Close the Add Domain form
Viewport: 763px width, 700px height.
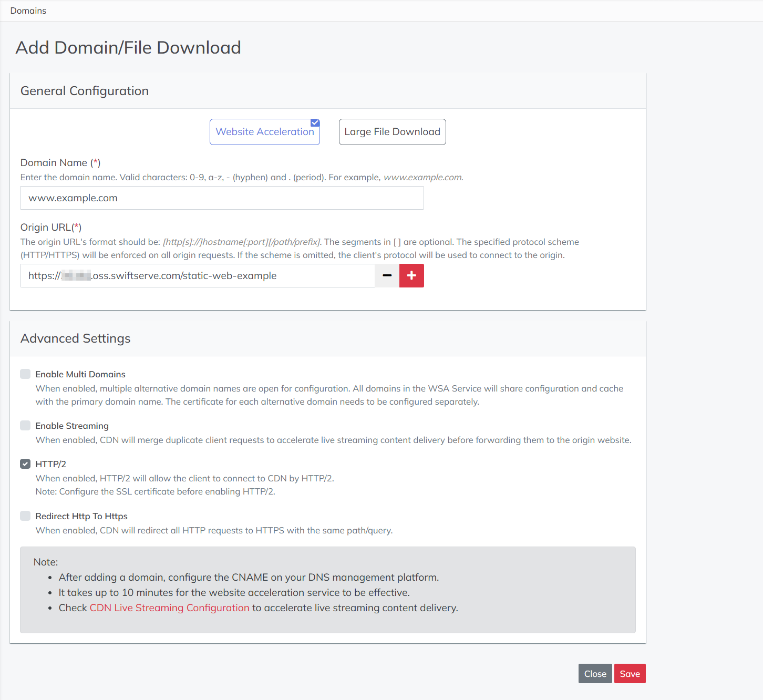[x=595, y=673]
